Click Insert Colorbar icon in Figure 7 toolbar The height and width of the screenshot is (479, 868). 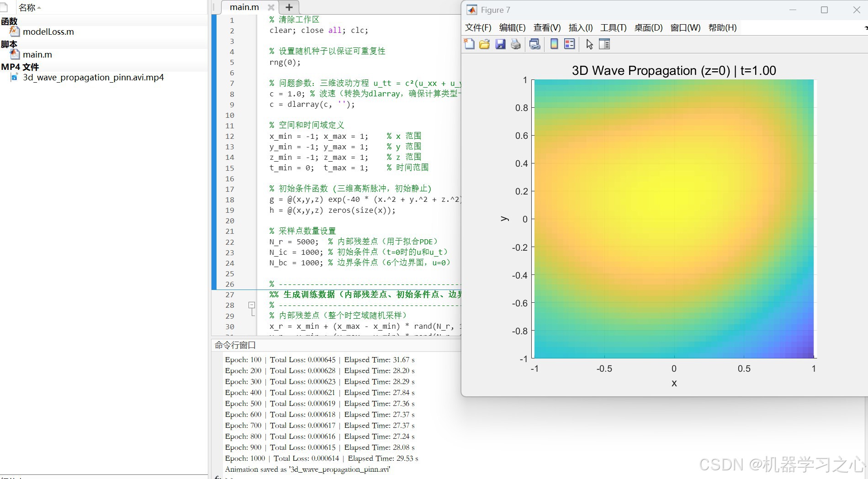554,44
